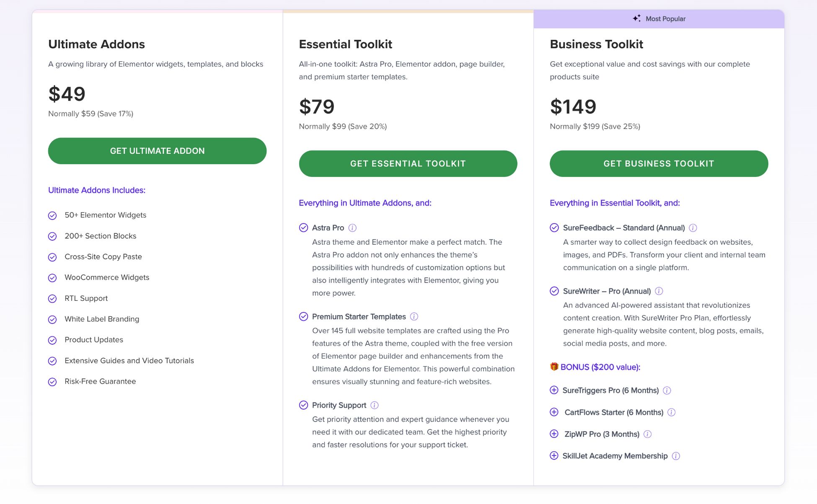Image resolution: width=817 pixels, height=504 pixels.
Task: Click info icon beside ZipWP Pro (3 Months)
Action: [647, 434]
